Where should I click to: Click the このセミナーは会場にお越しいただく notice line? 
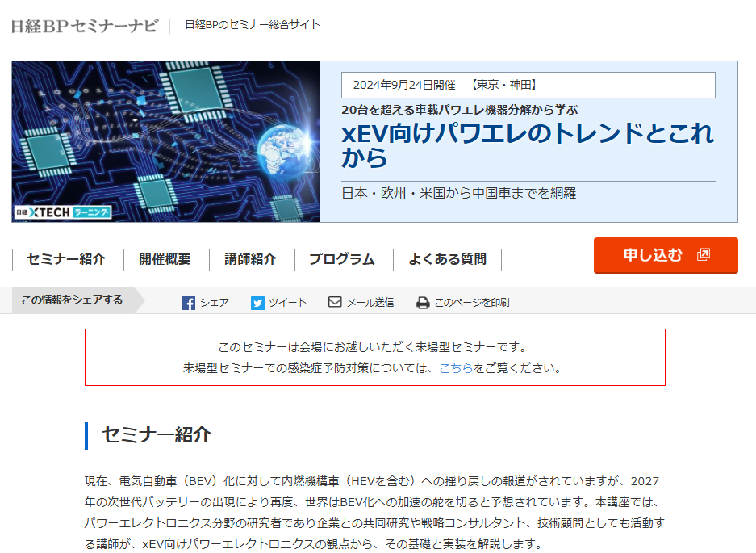click(374, 347)
